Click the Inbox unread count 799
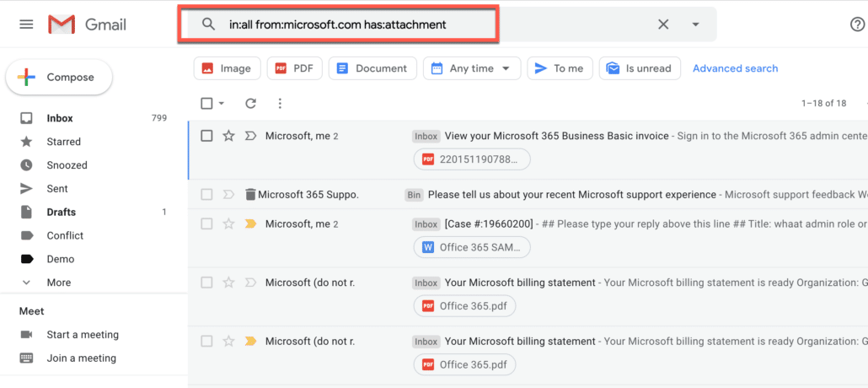The height and width of the screenshot is (388, 868). coord(159,118)
